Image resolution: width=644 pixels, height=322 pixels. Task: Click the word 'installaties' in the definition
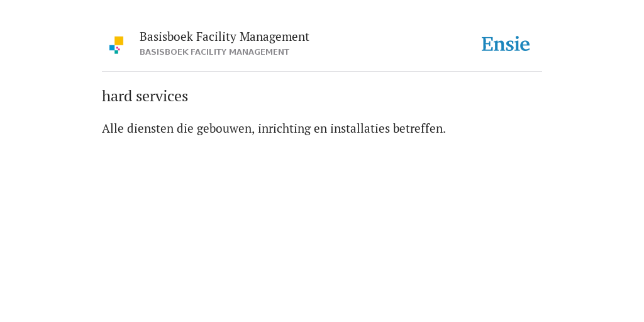(360, 128)
